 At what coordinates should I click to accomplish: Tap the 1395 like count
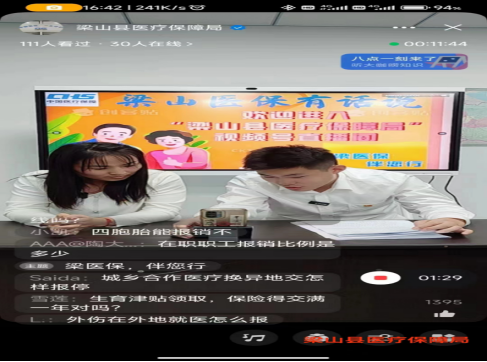click(x=444, y=302)
